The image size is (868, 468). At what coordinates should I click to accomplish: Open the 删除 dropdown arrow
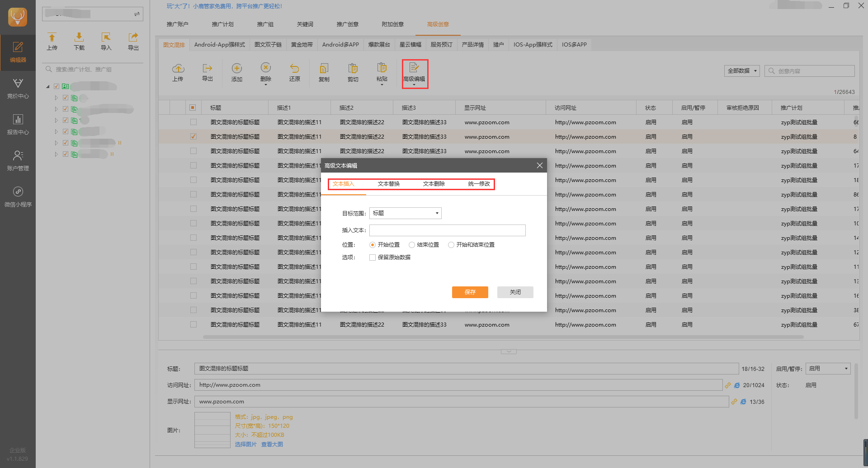[266, 85]
